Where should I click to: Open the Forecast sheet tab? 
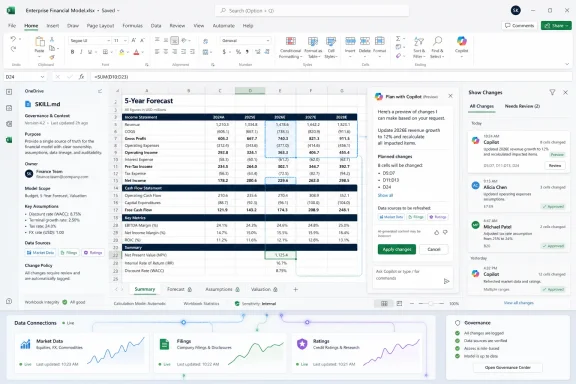coord(179,290)
